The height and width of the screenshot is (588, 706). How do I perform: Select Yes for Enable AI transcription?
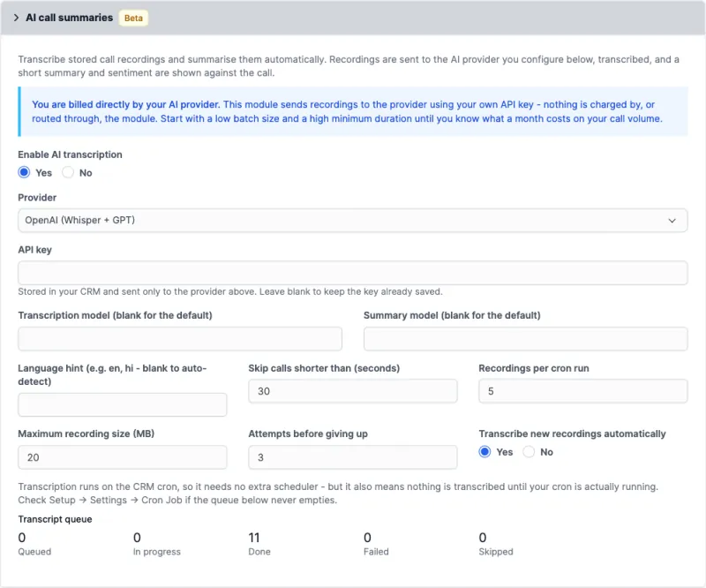click(x=25, y=172)
